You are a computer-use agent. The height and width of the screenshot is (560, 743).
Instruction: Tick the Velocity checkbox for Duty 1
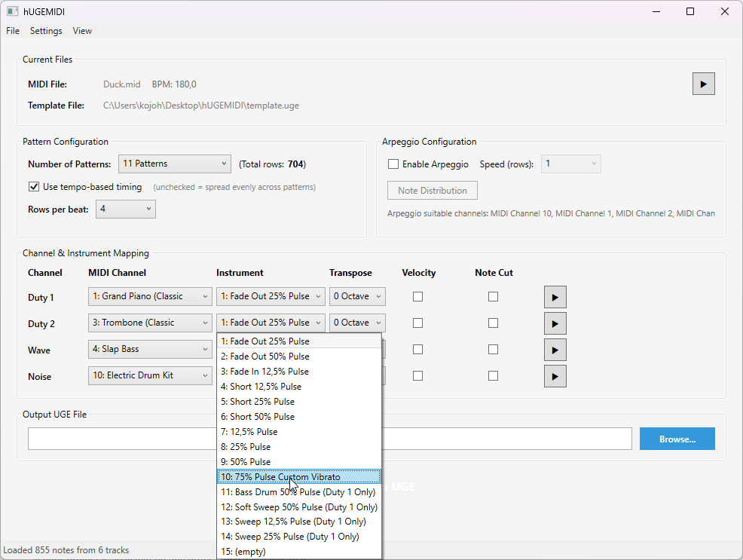pyautogui.click(x=417, y=297)
